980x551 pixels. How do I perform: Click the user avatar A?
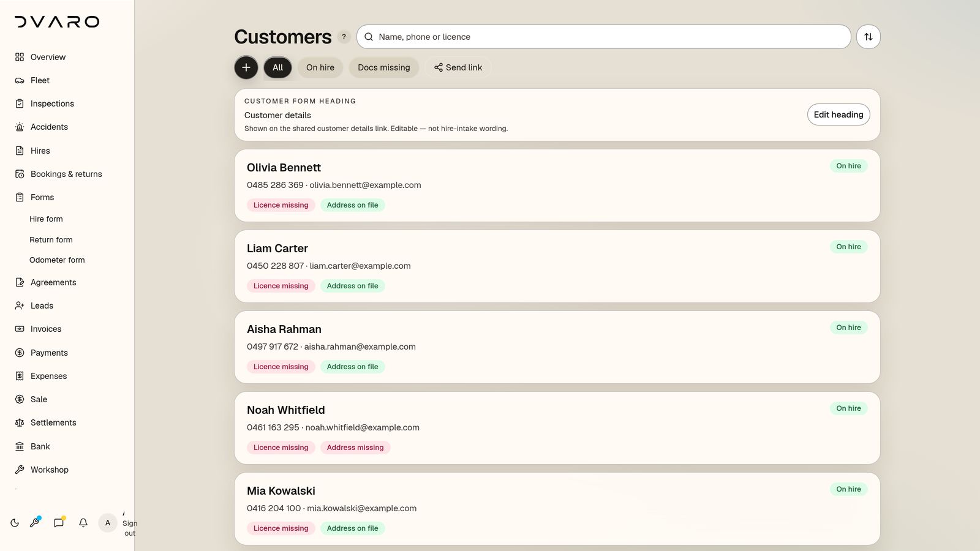pyautogui.click(x=108, y=523)
